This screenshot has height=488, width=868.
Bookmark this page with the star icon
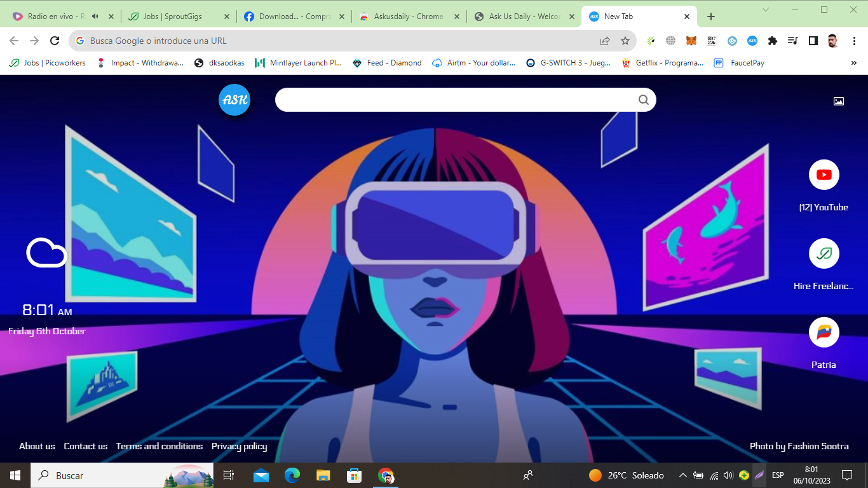coord(625,41)
